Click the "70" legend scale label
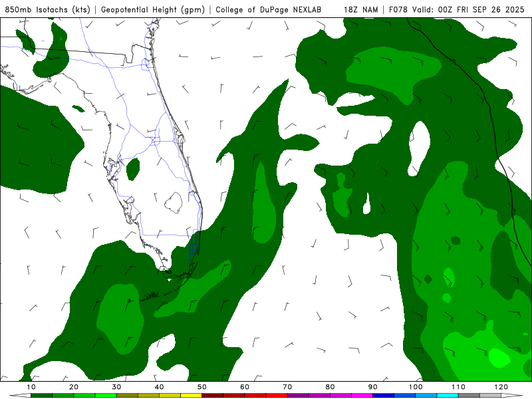The width and height of the screenshot is (532, 399). [287, 387]
